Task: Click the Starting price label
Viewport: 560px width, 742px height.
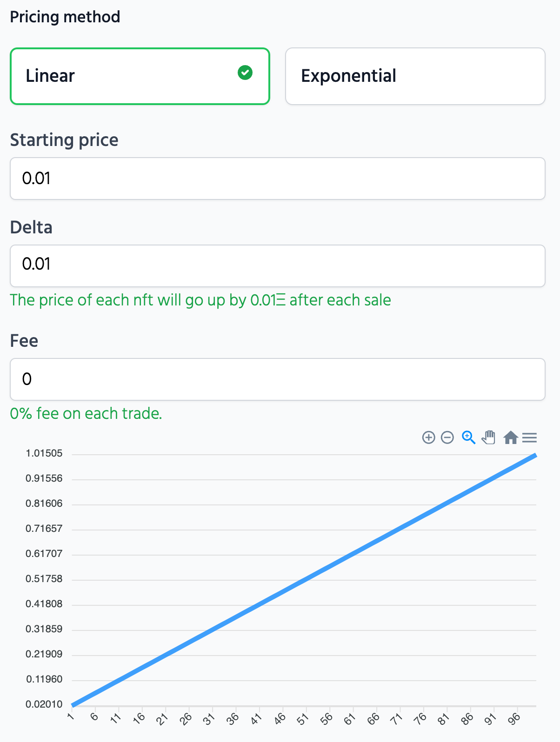Action: [64, 140]
